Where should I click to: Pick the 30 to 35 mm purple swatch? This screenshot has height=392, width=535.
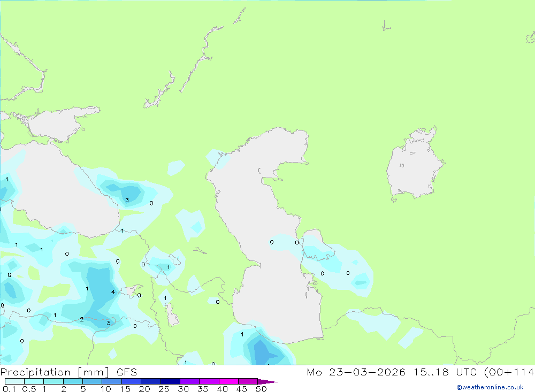tap(190, 381)
